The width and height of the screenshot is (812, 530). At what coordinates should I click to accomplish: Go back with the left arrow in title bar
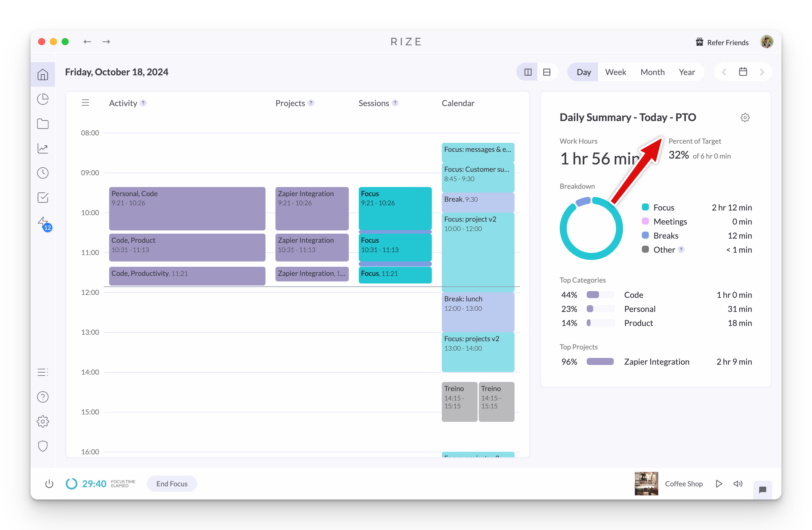click(x=87, y=42)
